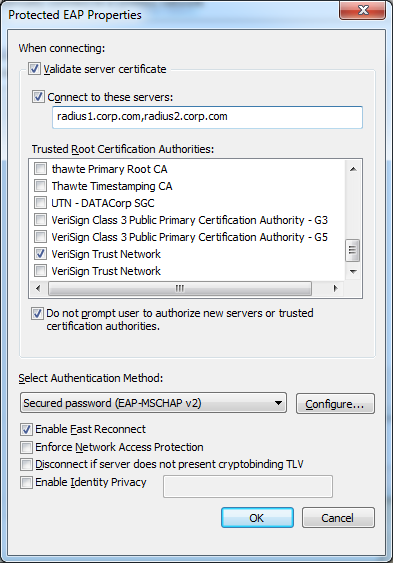Disable Enable Fast Reconnect option
This screenshot has width=393, height=563.
(26, 429)
